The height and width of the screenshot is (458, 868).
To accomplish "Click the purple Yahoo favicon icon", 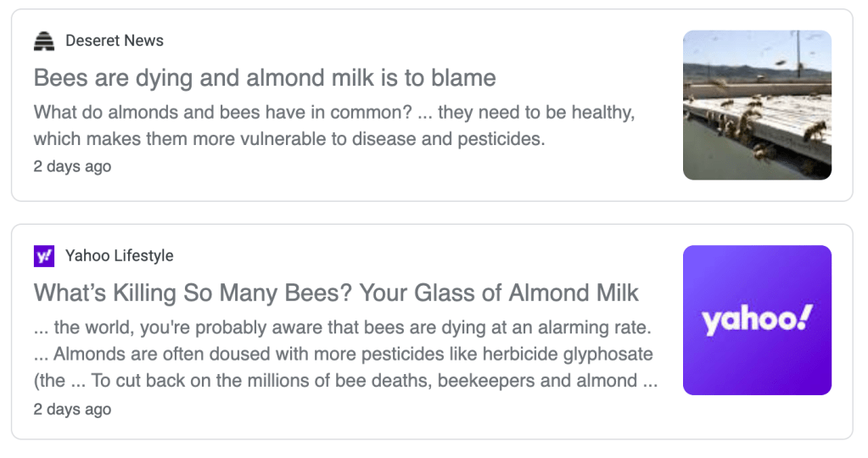I will pos(44,256).
